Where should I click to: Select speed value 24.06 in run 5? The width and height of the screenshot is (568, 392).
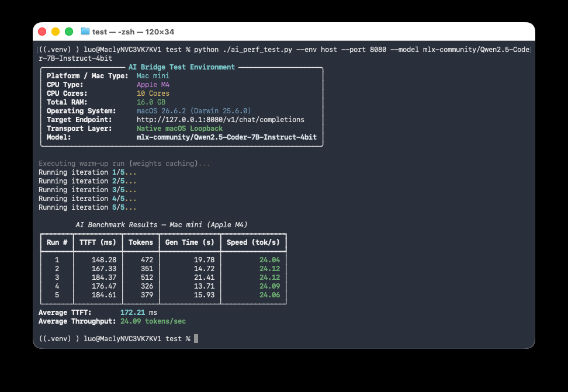click(x=270, y=295)
